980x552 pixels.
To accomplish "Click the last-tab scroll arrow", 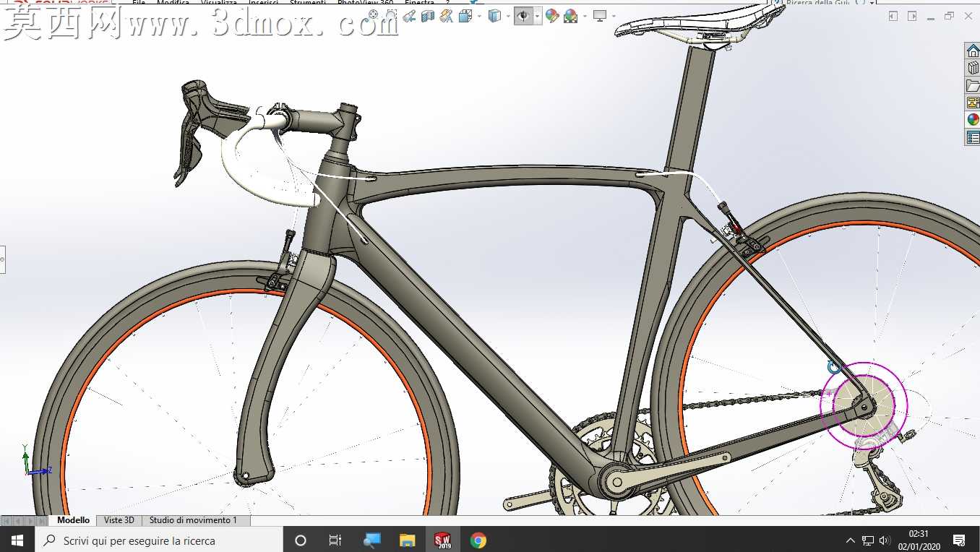I will tap(42, 521).
